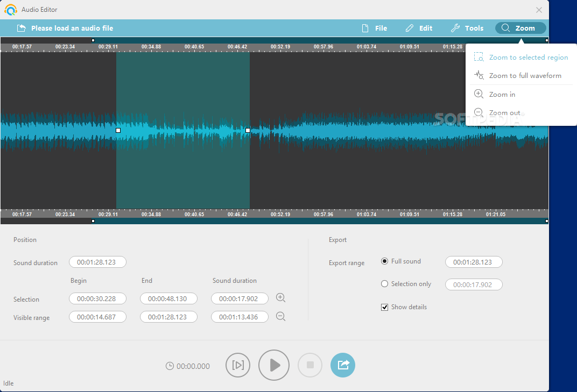
Task: Enable the Selection only export option
Action: [385, 283]
